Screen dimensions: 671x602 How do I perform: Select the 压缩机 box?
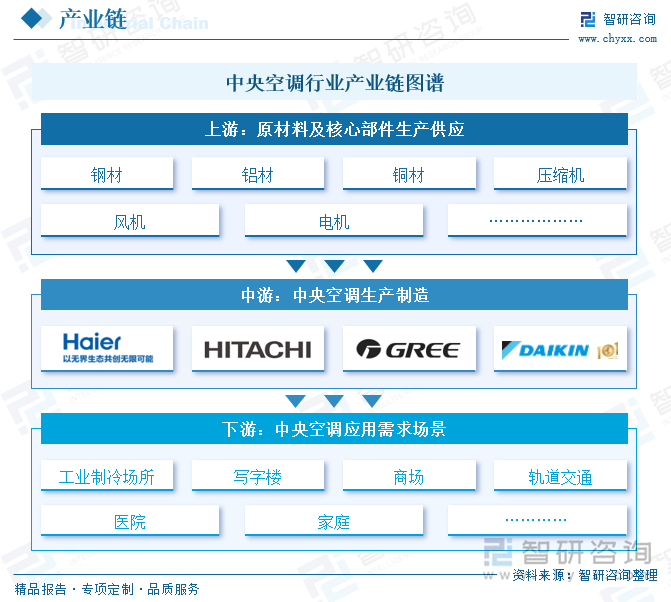coord(560,173)
